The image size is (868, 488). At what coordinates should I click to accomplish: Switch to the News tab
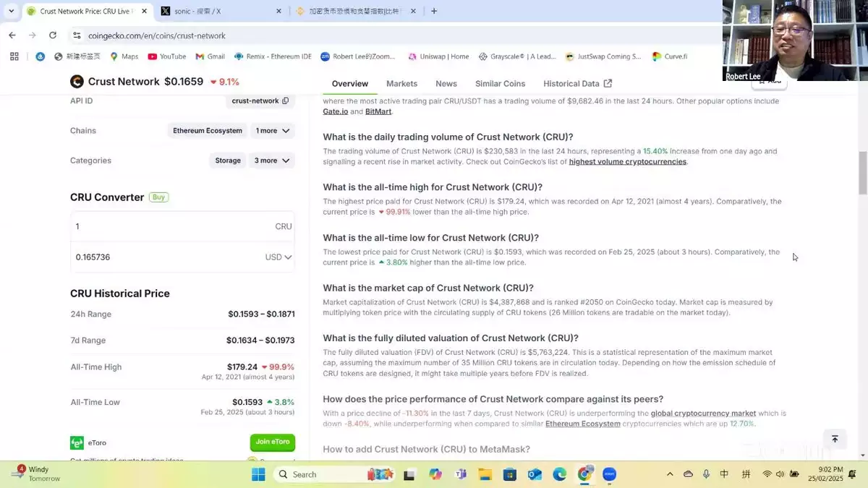(x=446, y=84)
